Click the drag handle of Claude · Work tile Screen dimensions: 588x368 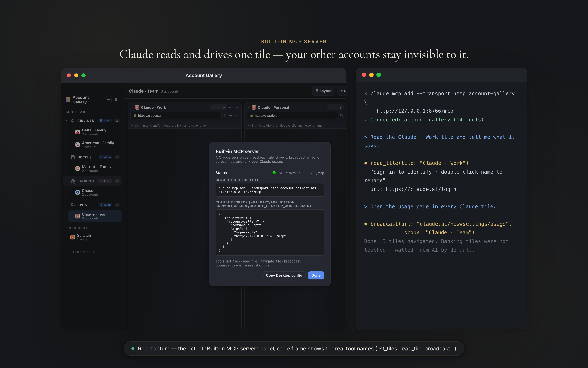(x=132, y=107)
